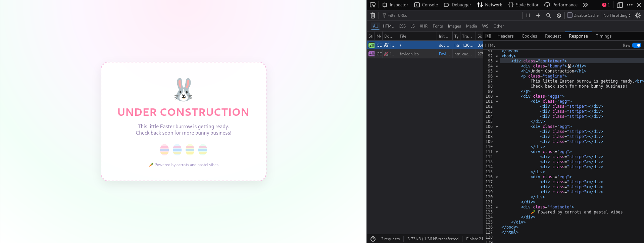This screenshot has height=243, width=644.
Task: Open network search with the magnifier icon
Action: click(548, 15)
